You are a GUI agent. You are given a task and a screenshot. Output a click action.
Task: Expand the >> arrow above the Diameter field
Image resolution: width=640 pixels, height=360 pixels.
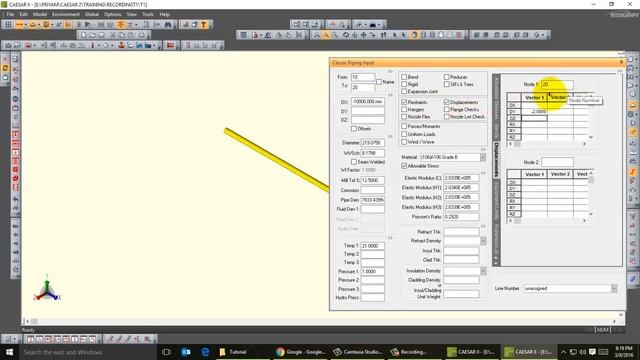click(390, 137)
